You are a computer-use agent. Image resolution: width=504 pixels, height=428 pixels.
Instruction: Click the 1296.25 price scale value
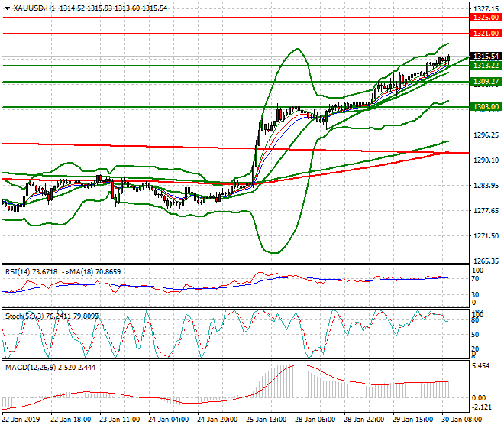point(486,135)
